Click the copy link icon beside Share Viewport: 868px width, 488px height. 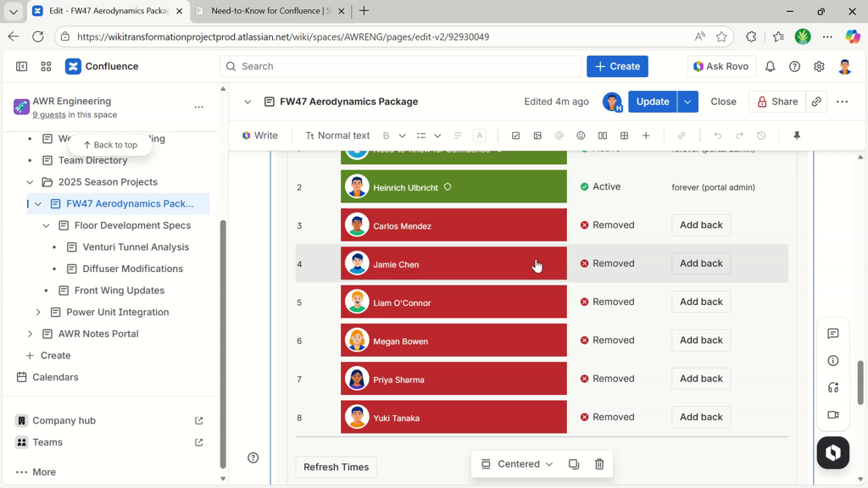click(x=816, y=102)
